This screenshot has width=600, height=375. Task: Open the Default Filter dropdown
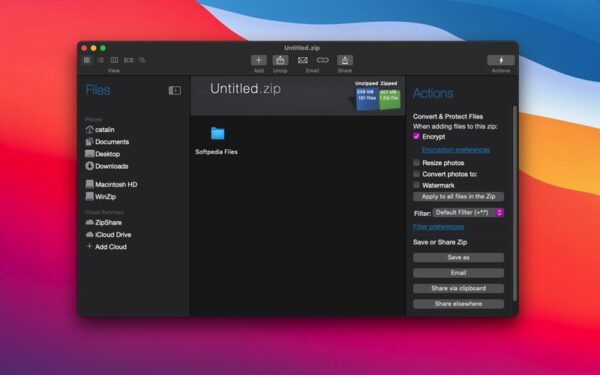[x=468, y=213]
